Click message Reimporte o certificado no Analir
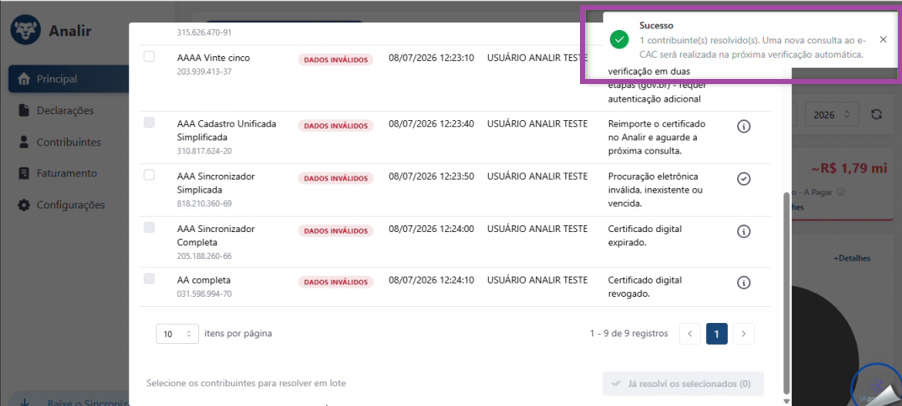The width and height of the screenshot is (902, 406). pos(656,137)
